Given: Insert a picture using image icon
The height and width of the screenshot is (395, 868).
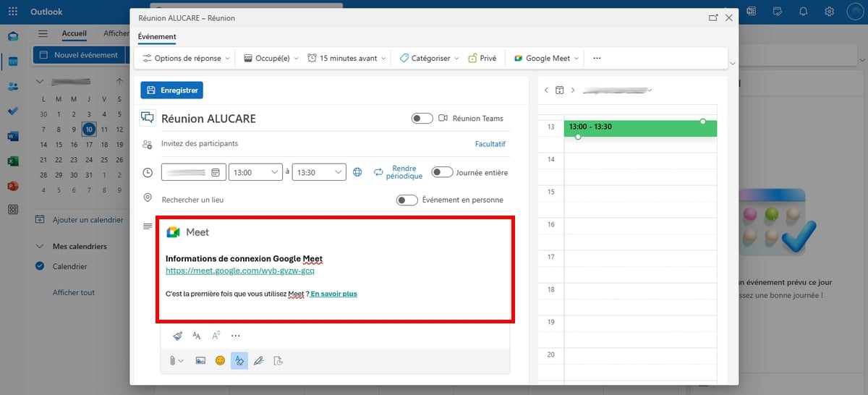Looking at the screenshot, I should tap(200, 360).
